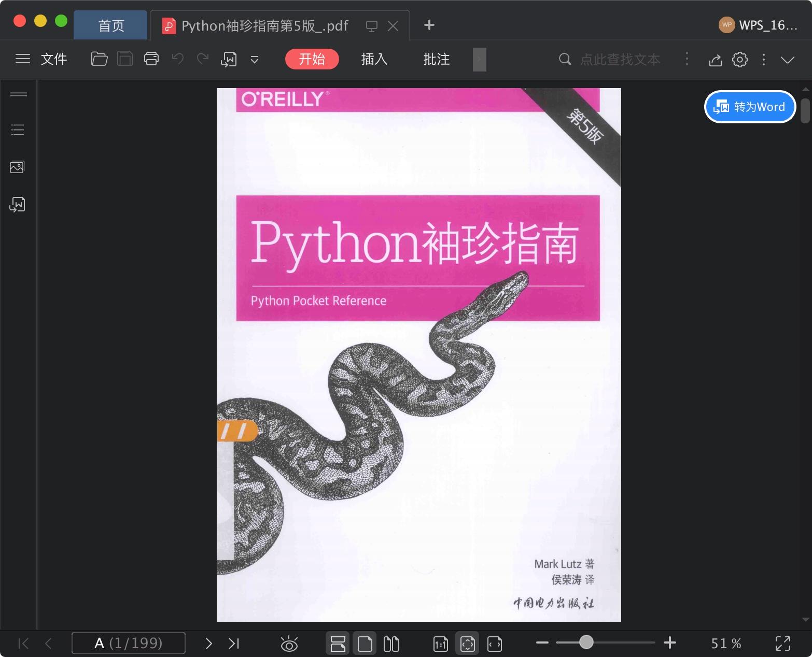Viewport: 812px width, 657px height.
Task: Click the sidebar convert document icon
Action: 17,205
